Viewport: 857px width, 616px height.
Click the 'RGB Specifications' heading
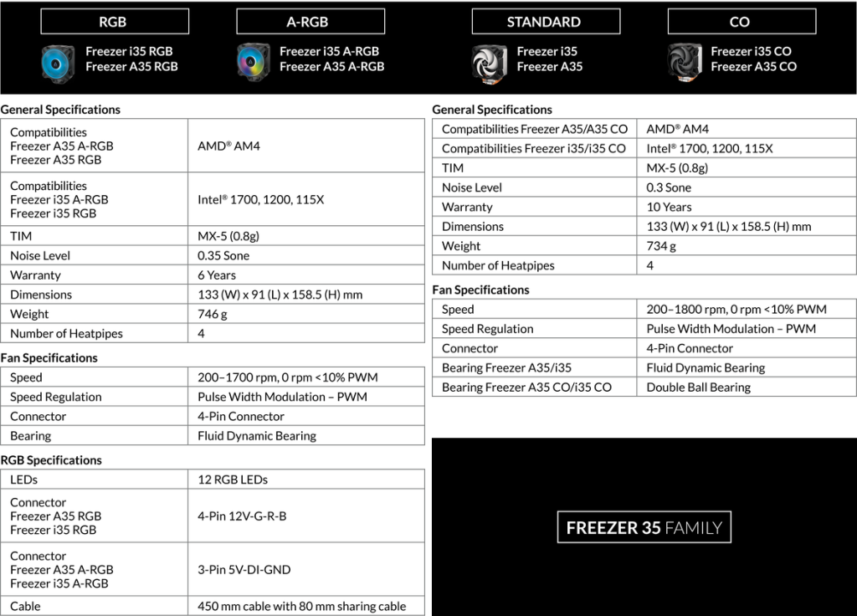tap(51, 460)
